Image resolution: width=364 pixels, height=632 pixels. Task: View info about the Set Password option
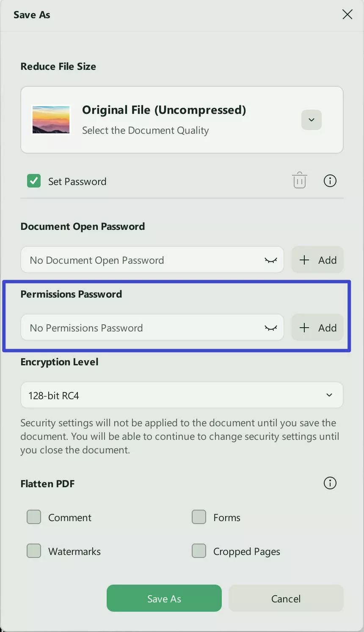[330, 181]
